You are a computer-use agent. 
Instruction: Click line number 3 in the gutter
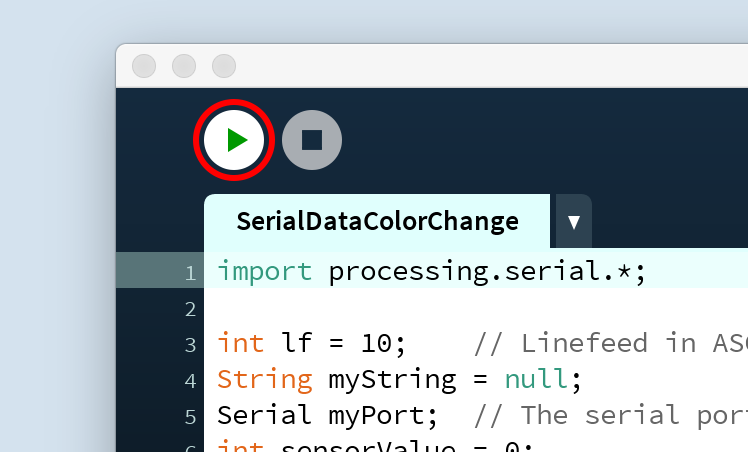(x=191, y=345)
